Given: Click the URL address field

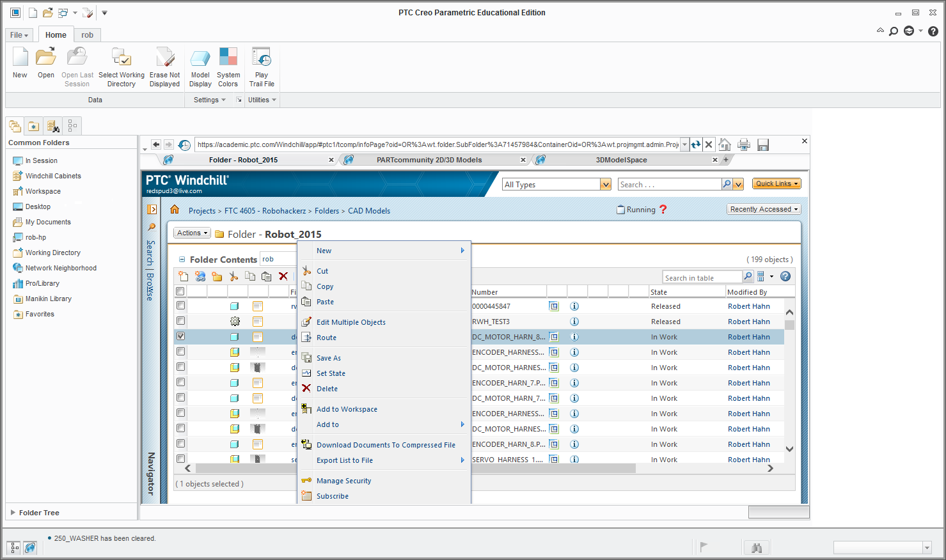Looking at the screenshot, I should (438, 144).
